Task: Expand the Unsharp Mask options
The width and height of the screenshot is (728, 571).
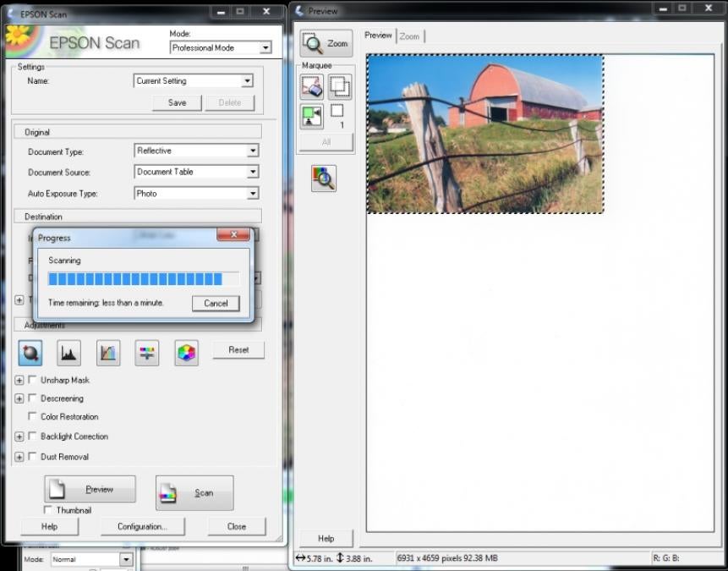Action: click(x=19, y=381)
